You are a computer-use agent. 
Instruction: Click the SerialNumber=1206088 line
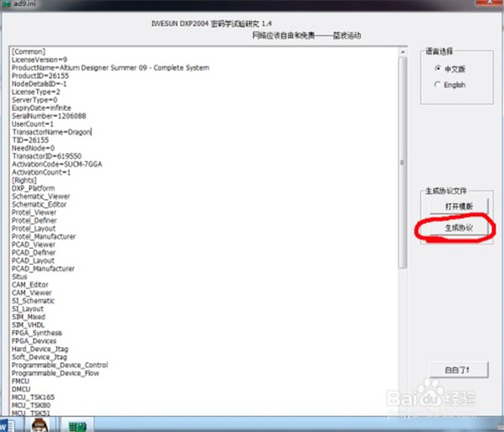[x=49, y=116]
